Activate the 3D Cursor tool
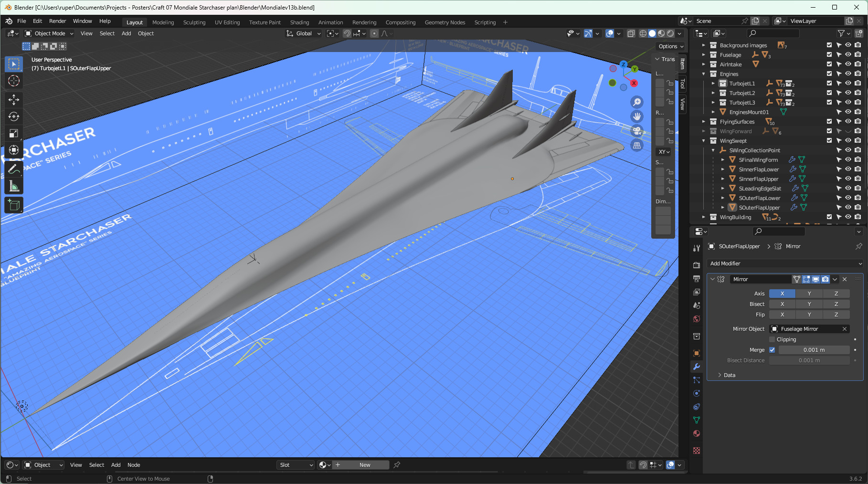The width and height of the screenshot is (868, 484). point(14,81)
